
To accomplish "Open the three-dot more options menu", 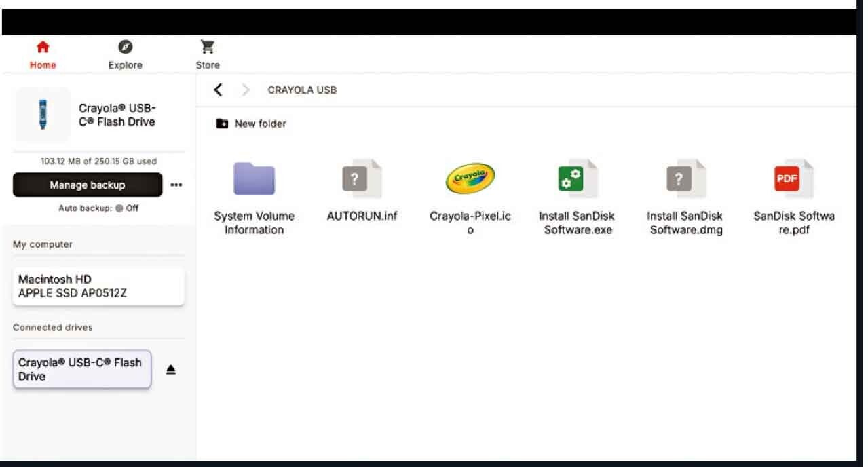I will click(x=176, y=185).
